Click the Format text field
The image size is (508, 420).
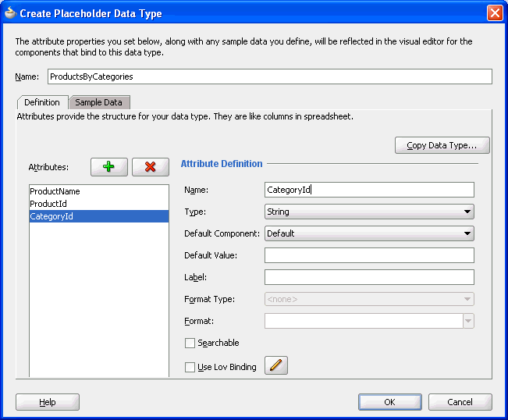[x=364, y=321]
